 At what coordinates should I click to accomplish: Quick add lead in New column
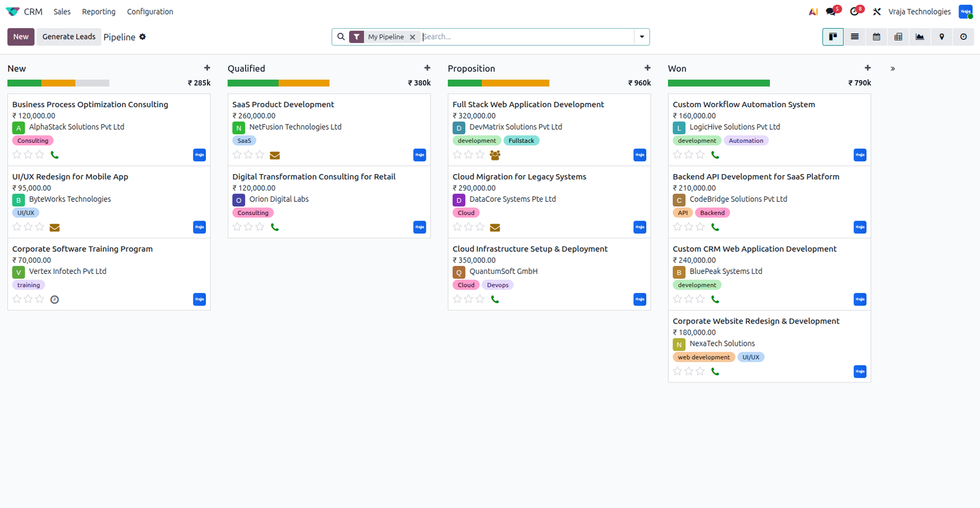[x=207, y=68]
